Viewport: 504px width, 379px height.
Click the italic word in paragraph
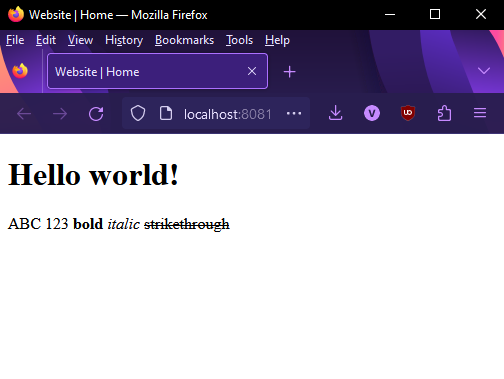tap(124, 224)
